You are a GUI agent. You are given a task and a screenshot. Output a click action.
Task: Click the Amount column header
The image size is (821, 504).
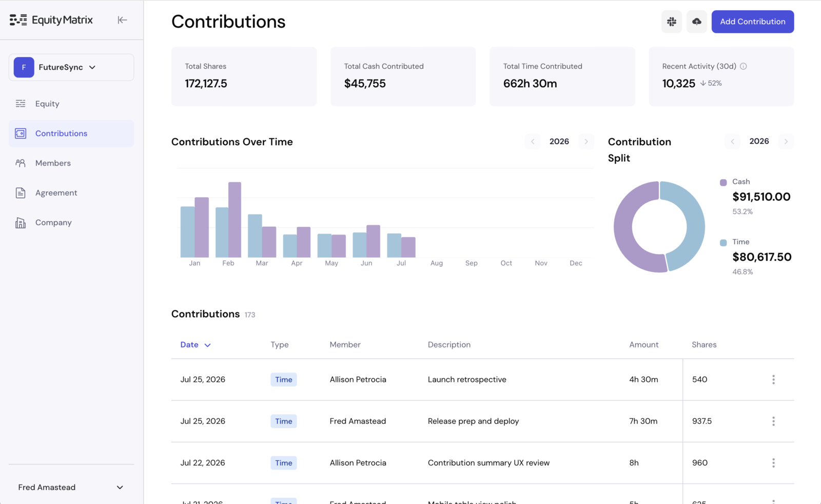(x=644, y=345)
